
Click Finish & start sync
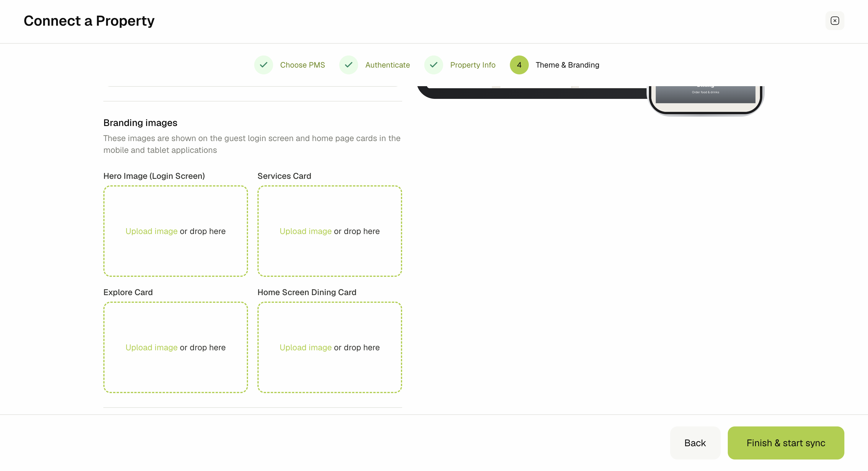coord(786,443)
